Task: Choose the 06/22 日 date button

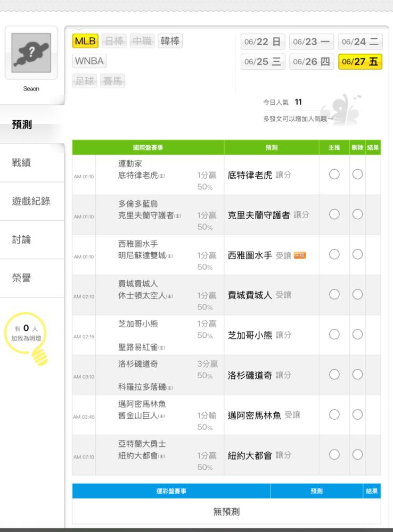Action: (x=263, y=41)
